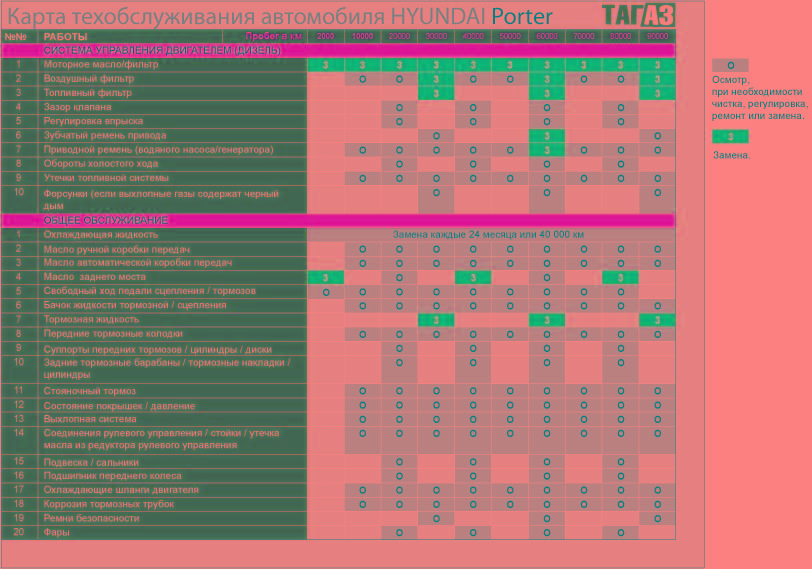Click inspection circle for Зазор клапана at 20000
812x569 pixels.
[x=399, y=108]
